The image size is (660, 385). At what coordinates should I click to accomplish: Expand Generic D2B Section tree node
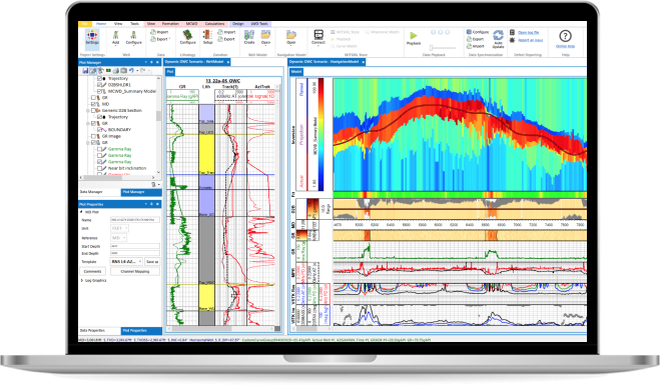pyautogui.click(x=88, y=111)
